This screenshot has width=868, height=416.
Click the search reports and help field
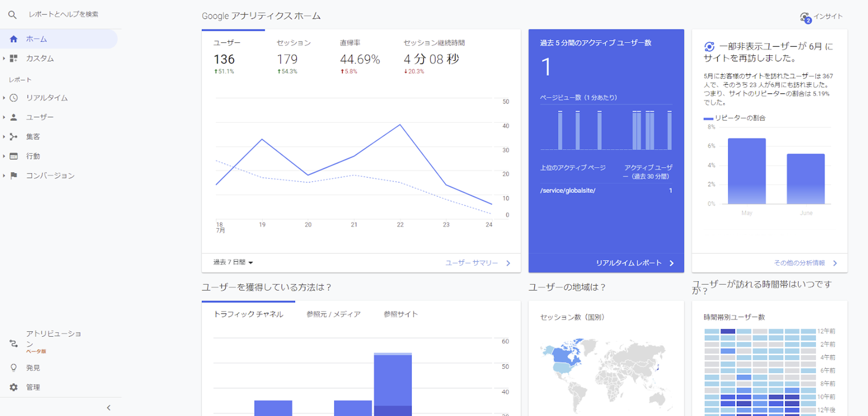point(63,14)
